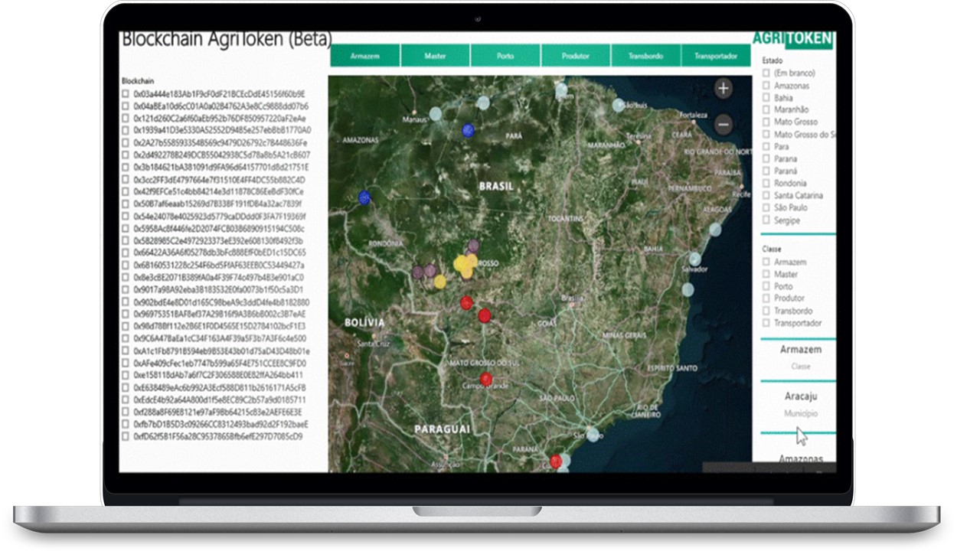Click the Armazem filter button

click(365, 55)
